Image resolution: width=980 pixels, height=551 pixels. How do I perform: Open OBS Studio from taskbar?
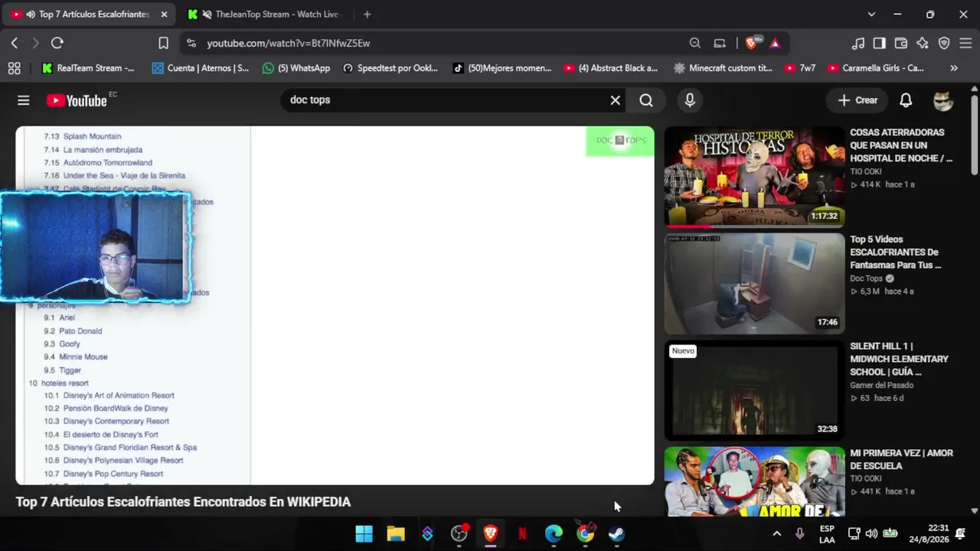click(459, 533)
